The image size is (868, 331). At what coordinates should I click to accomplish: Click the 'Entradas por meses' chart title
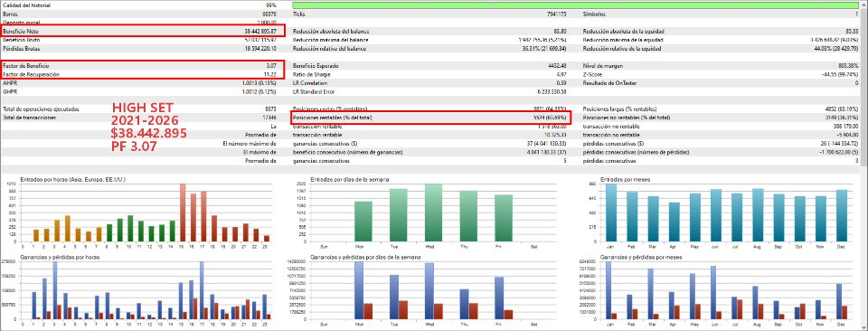pos(625,179)
